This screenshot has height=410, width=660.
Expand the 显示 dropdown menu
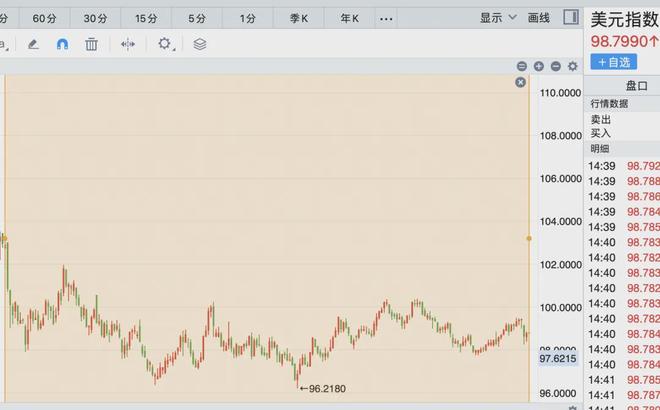pyautogui.click(x=498, y=17)
